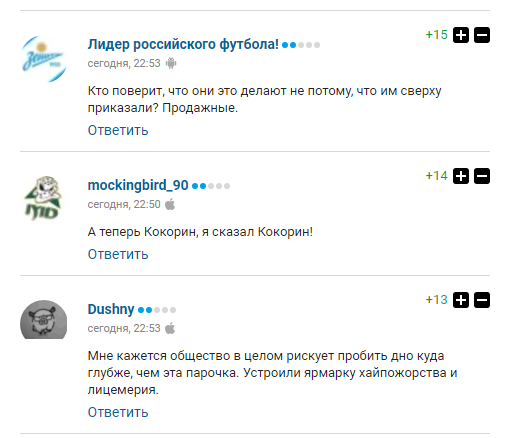Click the +15 rating score
The image size is (507, 438).
pyautogui.click(x=437, y=35)
